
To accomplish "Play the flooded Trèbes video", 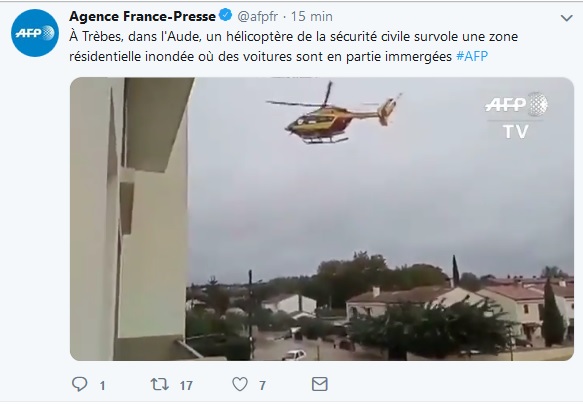I will tap(322, 219).
